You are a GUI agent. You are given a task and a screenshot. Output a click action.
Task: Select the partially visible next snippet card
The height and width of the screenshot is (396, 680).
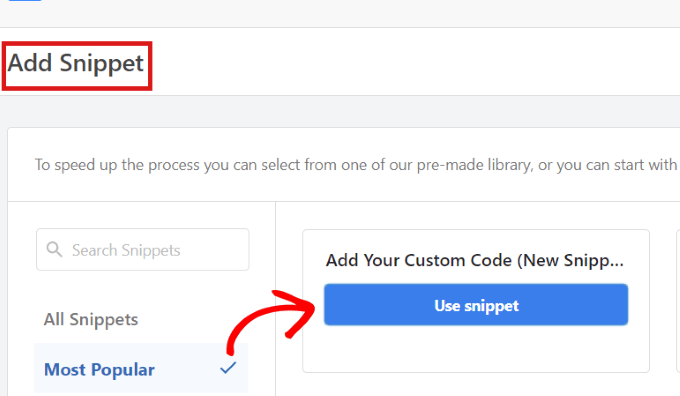click(x=678, y=301)
